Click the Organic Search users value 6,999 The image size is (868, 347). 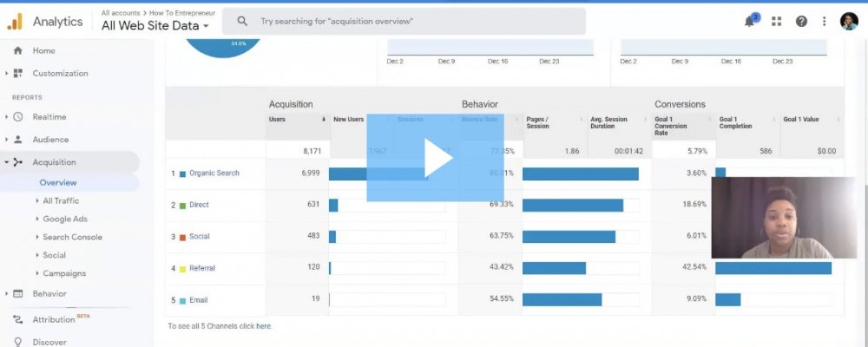[x=311, y=173]
